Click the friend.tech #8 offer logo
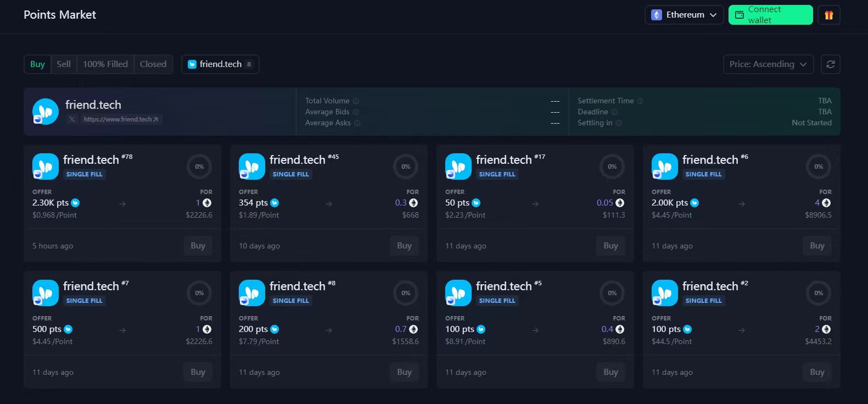868x404 pixels. [252, 293]
